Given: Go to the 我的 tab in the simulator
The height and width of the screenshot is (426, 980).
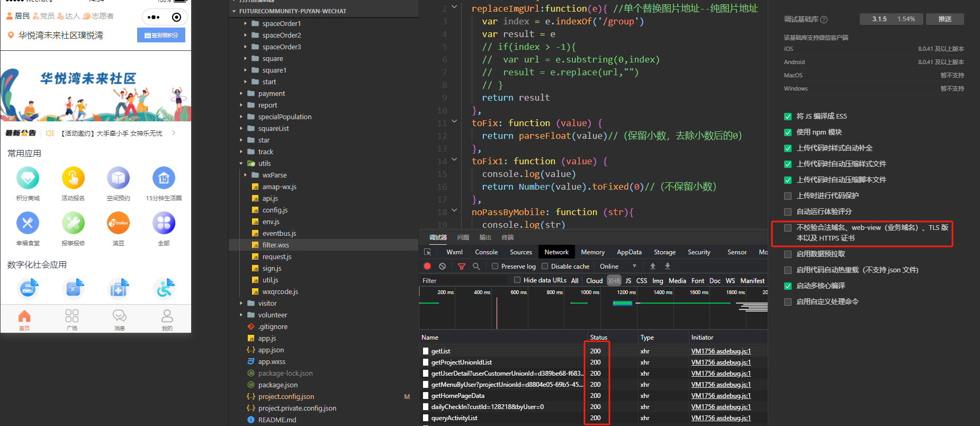Looking at the screenshot, I should (167, 319).
